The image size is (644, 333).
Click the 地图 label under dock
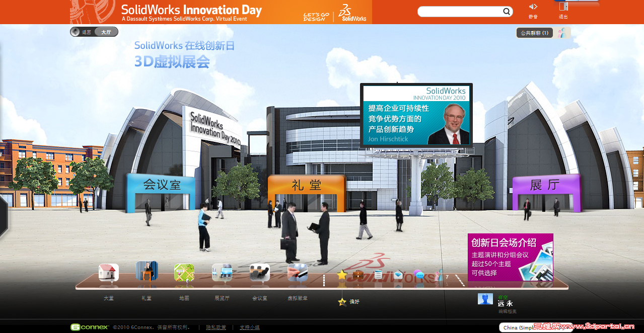184,298
